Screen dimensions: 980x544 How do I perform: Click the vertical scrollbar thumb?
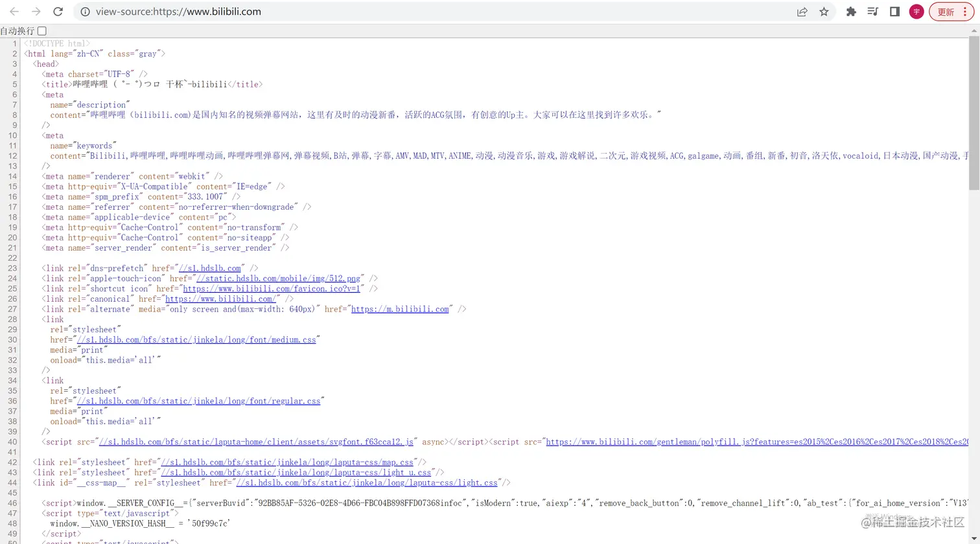(974, 114)
